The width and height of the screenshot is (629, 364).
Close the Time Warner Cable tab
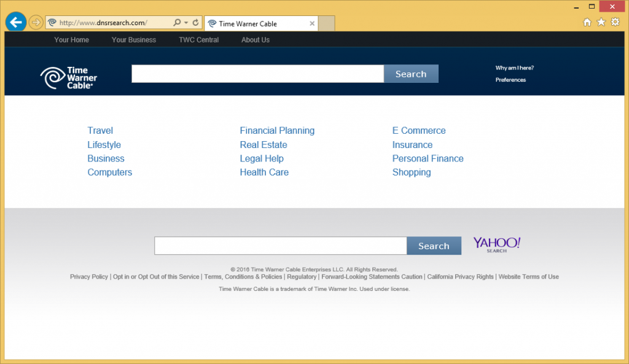click(312, 24)
